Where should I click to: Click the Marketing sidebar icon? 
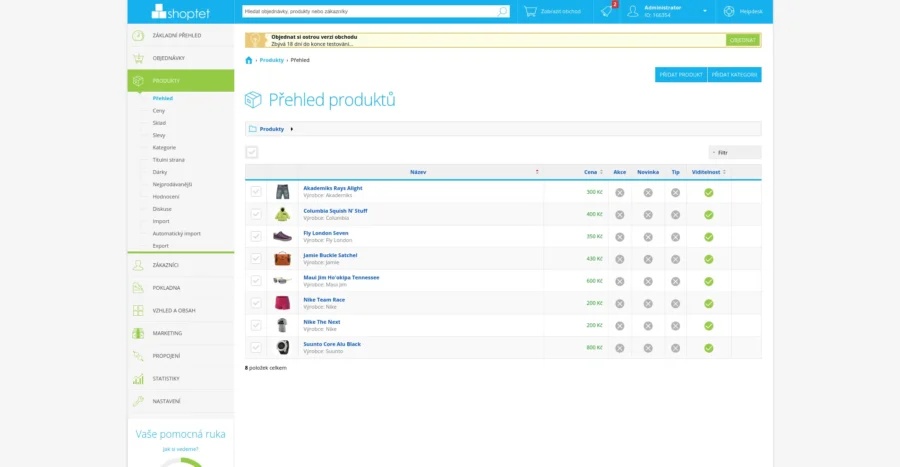pyautogui.click(x=138, y=333)
